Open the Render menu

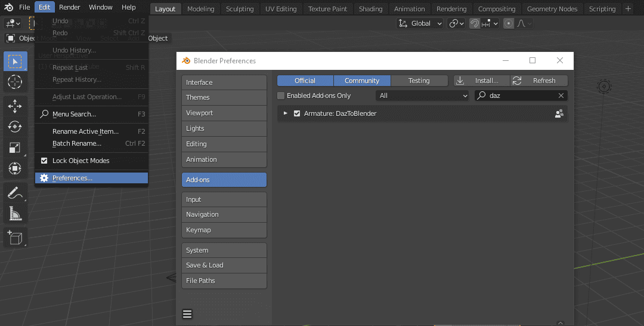69,7
